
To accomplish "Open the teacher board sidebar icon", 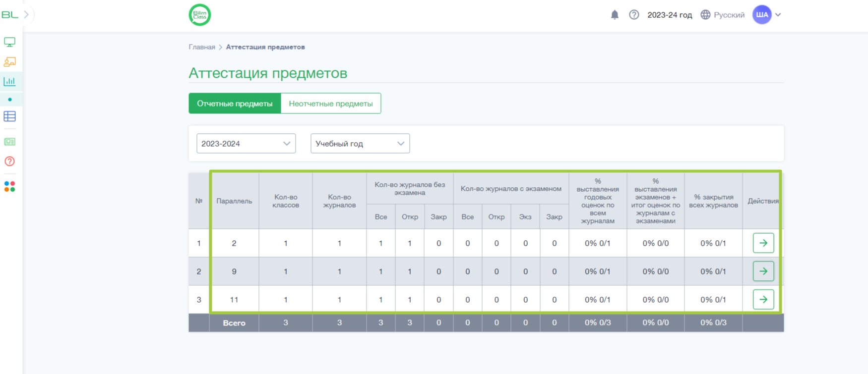I will pyautogui.click(x=9, y=62).
